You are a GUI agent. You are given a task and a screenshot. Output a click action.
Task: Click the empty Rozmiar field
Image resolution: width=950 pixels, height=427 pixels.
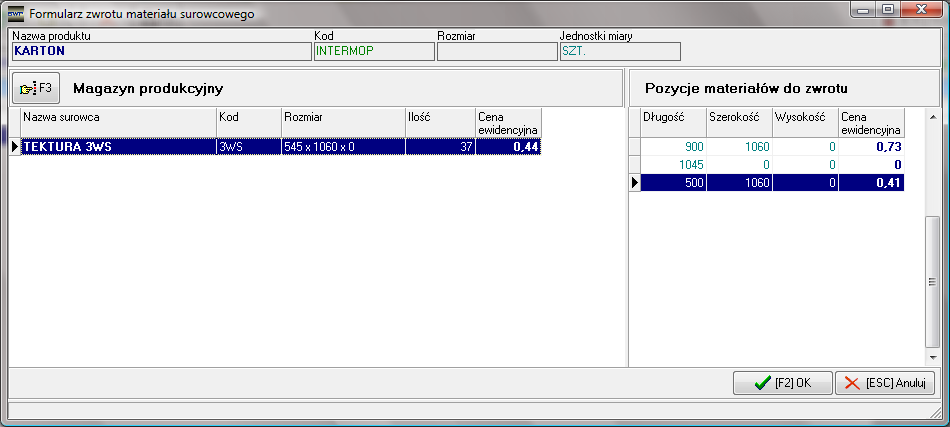496,52
